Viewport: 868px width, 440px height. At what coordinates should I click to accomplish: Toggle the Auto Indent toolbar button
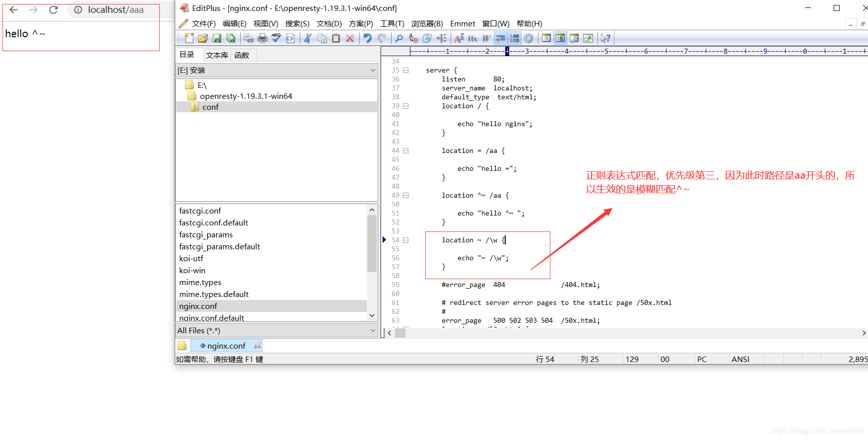(501, 38)
